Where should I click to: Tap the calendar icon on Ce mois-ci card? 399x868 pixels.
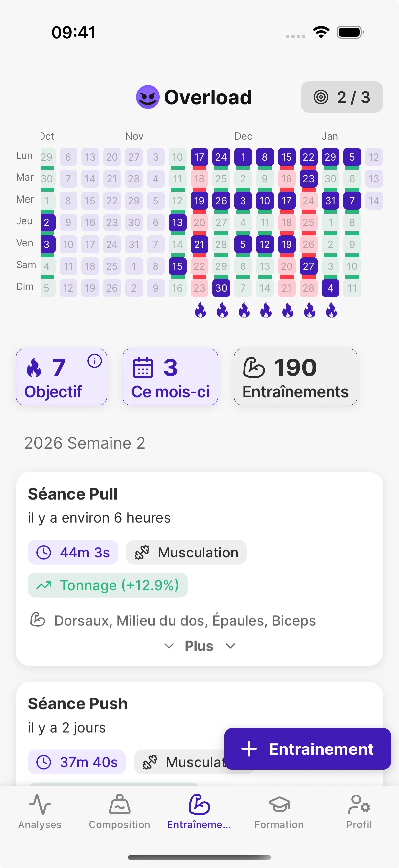[143, 367]
